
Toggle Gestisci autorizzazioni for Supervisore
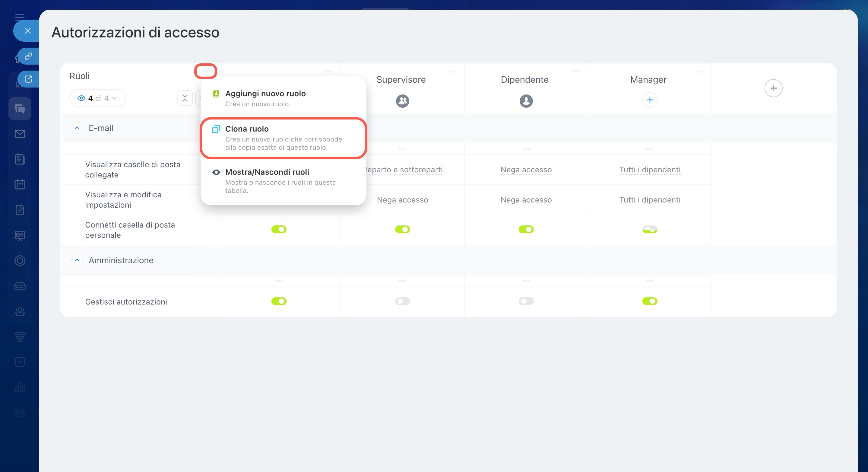(402, 301)
